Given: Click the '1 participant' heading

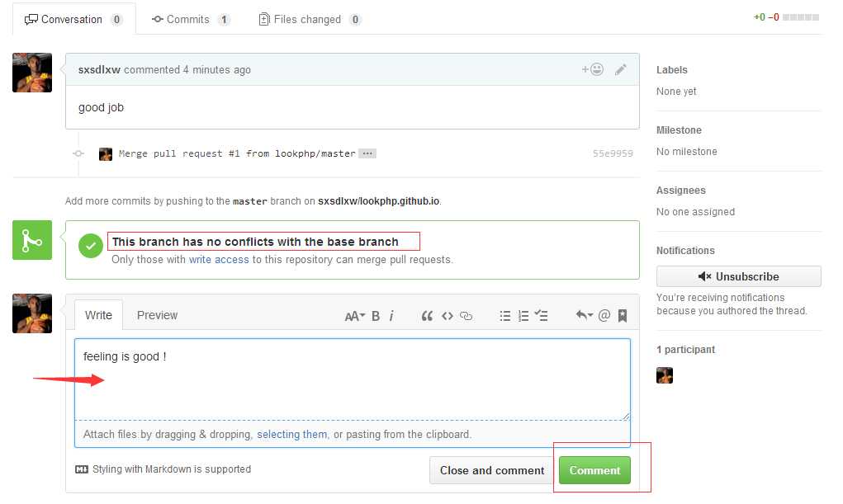Looking at the screenshot, I should tap(686, 349).
